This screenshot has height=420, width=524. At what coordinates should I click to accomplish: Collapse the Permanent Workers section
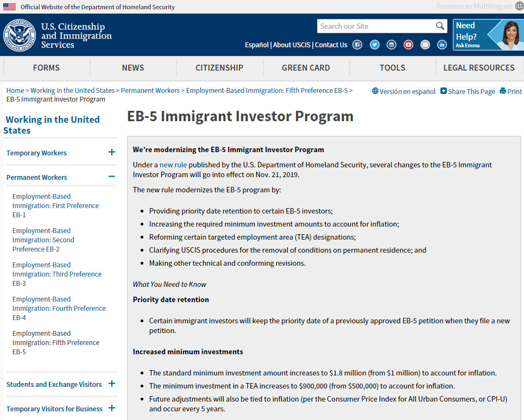pos(112,176)
